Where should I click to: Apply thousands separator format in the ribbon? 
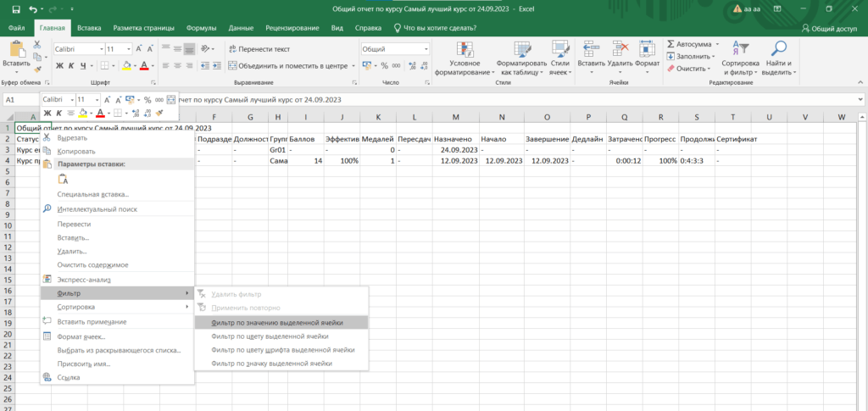tap(397, 66)
